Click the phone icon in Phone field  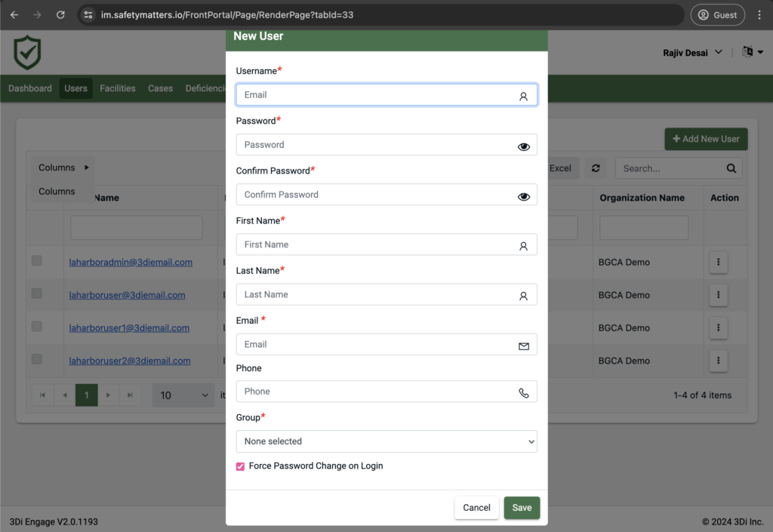click(524, 392)
